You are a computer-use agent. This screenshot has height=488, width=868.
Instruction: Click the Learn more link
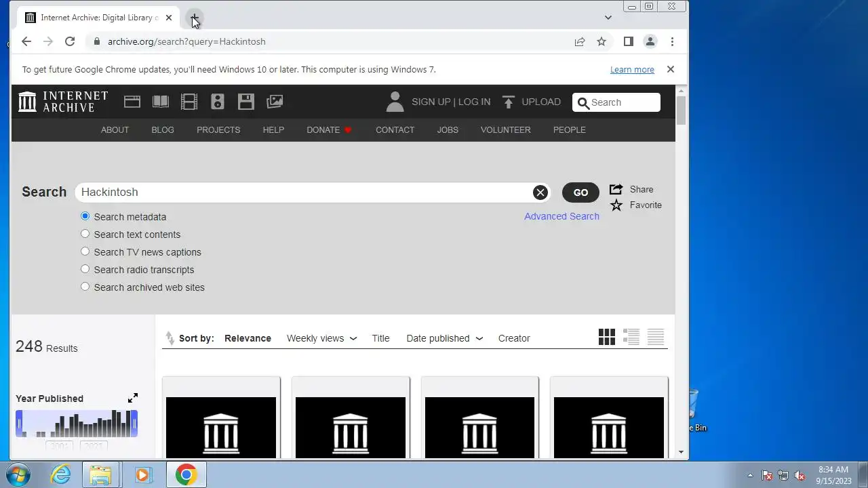[x=632, y=70]
